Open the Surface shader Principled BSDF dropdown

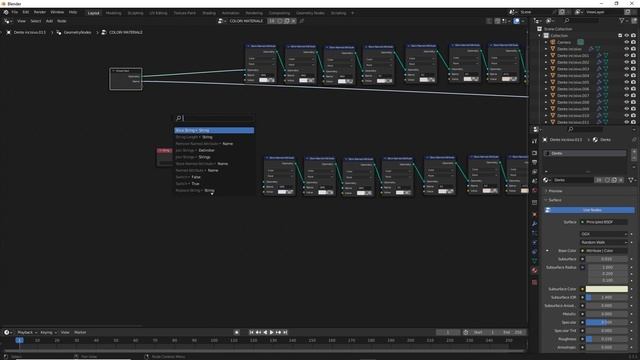pyautogui.click(x=604, y=222)
